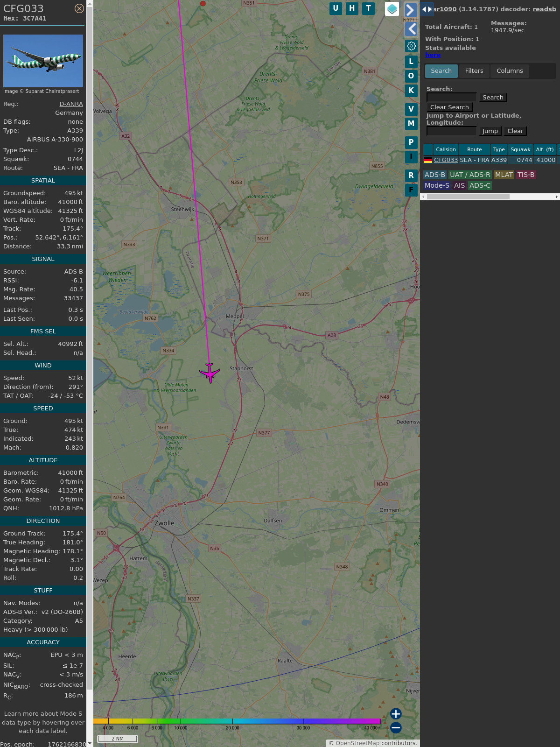
Task: Open the OpenStreetMap attribution link
Action: pyautogui.click(x=357, y=743)
